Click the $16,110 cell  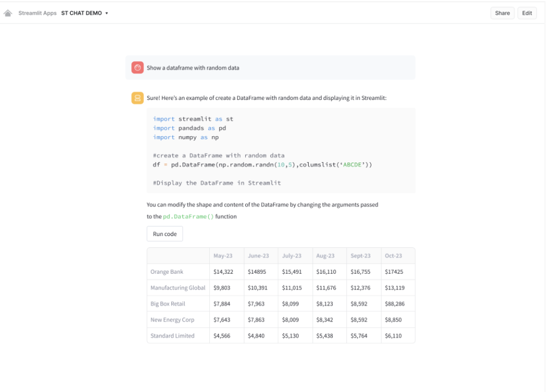click(x=329, y=271)
